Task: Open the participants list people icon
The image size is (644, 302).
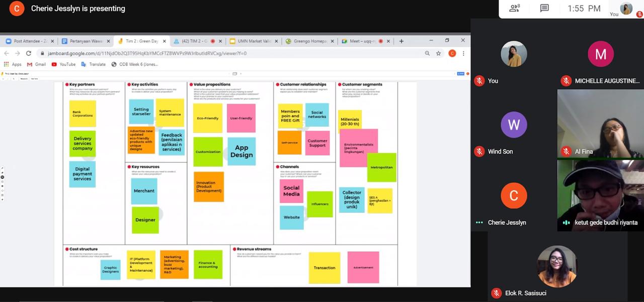Action: click(514, 8)
